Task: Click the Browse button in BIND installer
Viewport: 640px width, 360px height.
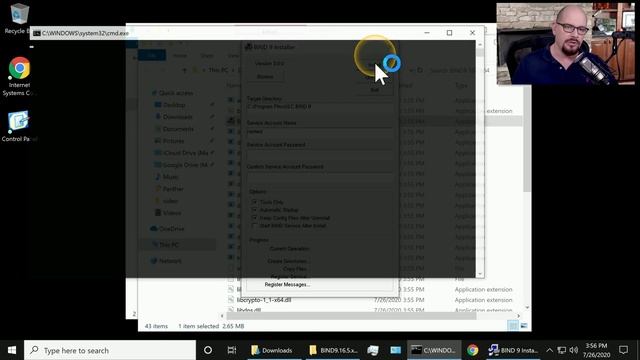Action: [x=265, y=77]
